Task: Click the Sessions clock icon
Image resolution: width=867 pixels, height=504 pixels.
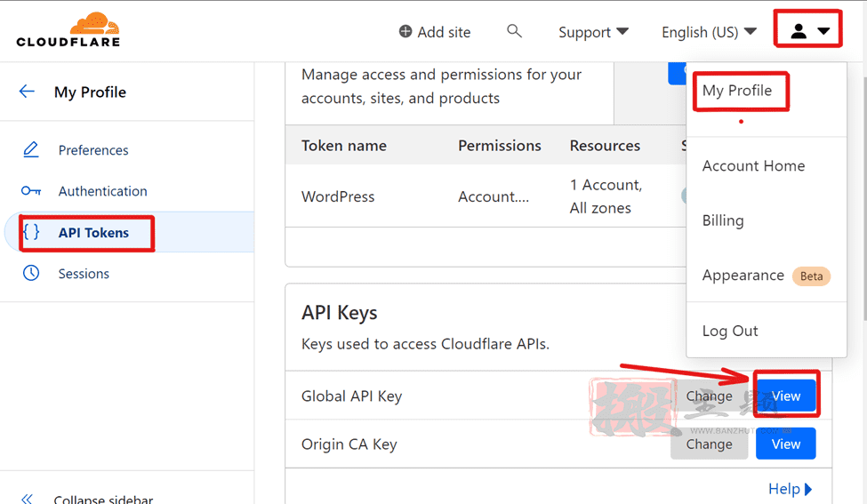Action: point(31,273)
